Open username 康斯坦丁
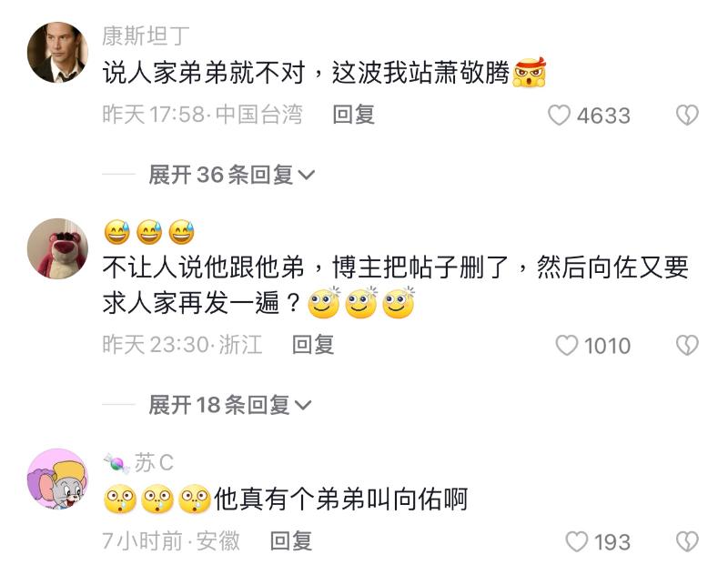Viewport: 728px width, 575px height. 146,35
